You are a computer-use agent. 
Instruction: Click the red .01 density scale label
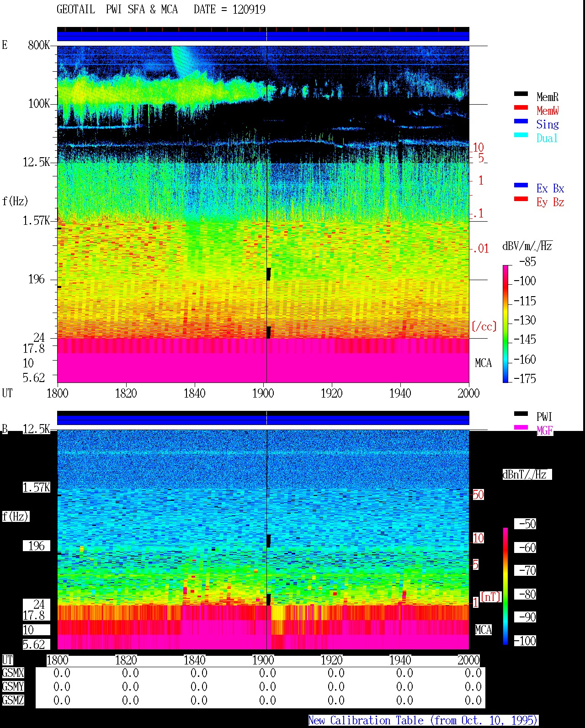coord(481,249)
